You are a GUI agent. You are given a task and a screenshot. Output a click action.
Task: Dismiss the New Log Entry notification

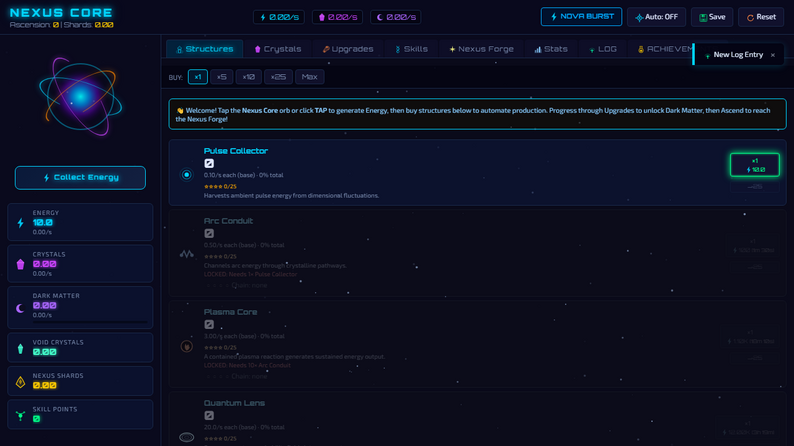[x=773, y=55]
